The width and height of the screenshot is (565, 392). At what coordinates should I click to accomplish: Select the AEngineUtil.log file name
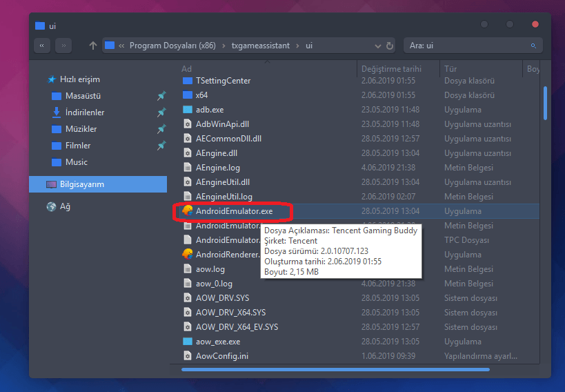(x=224, y=197)
